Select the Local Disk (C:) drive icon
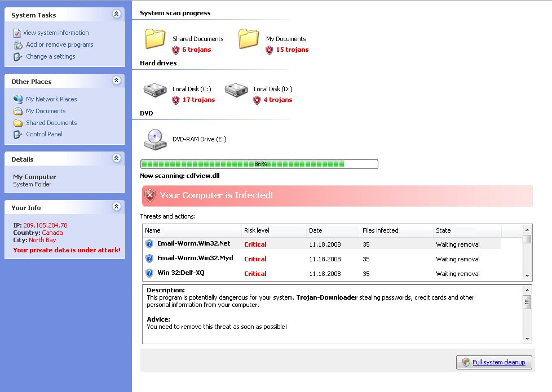 (155, 90)
